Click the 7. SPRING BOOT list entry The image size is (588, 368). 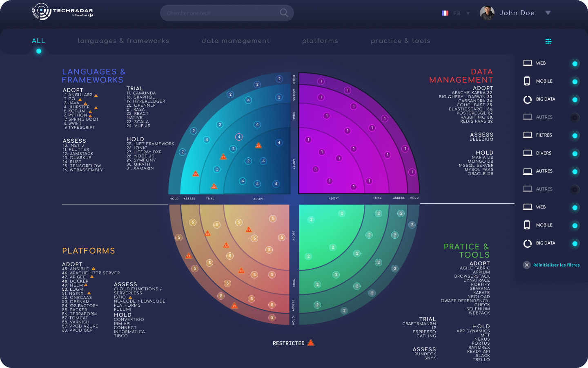click(81, 119)
